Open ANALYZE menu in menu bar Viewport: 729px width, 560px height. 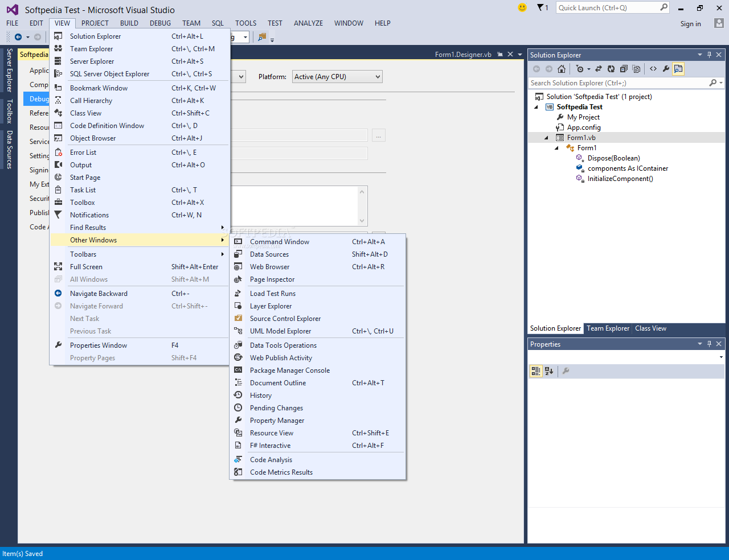tap(308, 23)
